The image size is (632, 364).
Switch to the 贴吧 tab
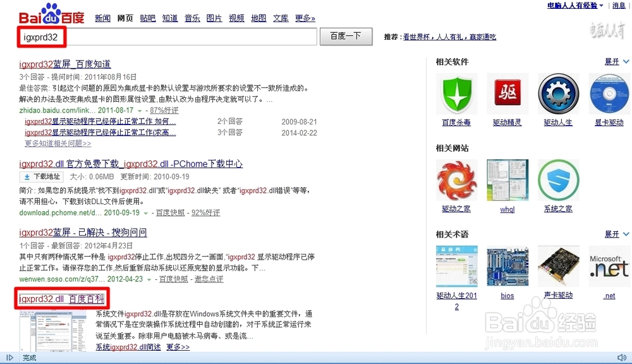pyautogui.click(x=148, y=18)
